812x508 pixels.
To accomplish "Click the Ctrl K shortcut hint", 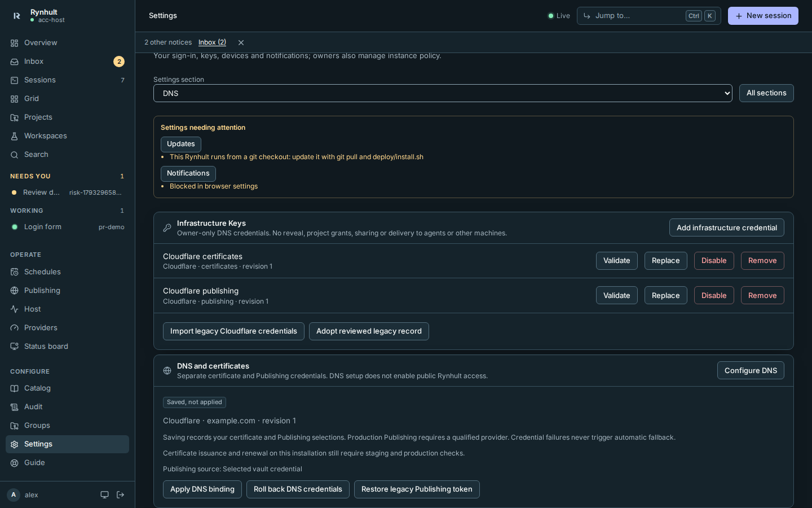I will pyautogui.click(x=701, y=16).
